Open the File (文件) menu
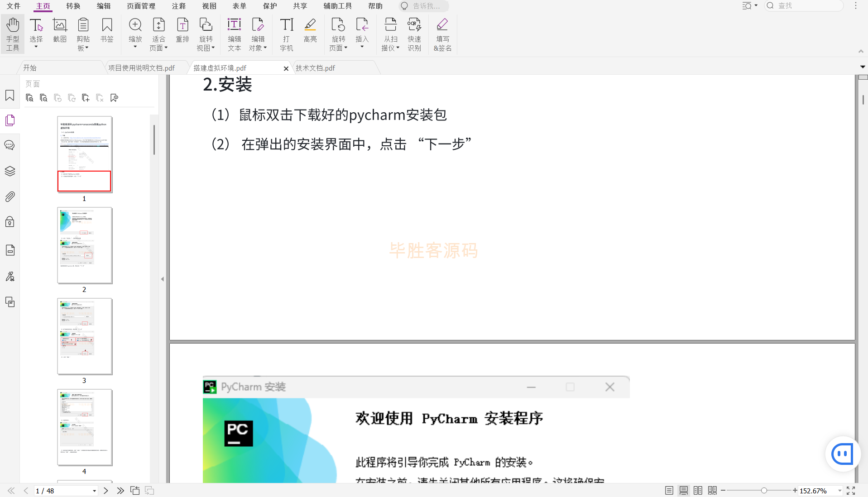 pyautogui.click(x=14, y=6)
